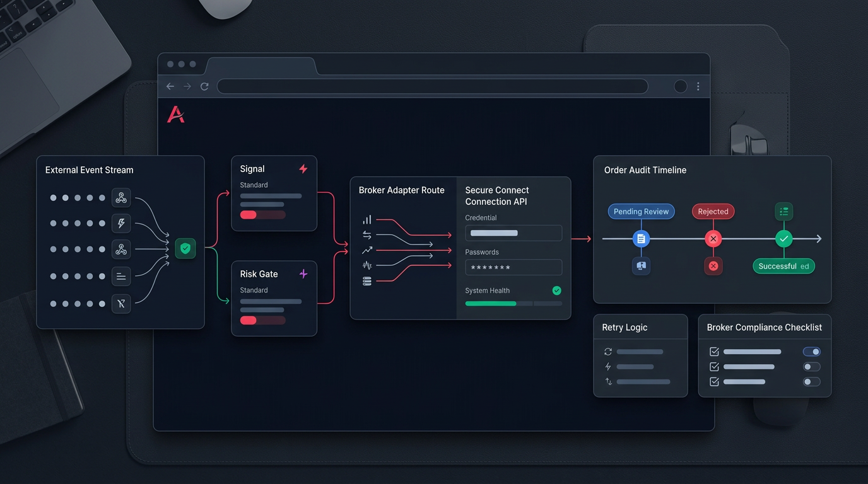Tick the first Broker Compliance Checklist checkbox
This screenshot has height=484, width=868.
(715, 352)
